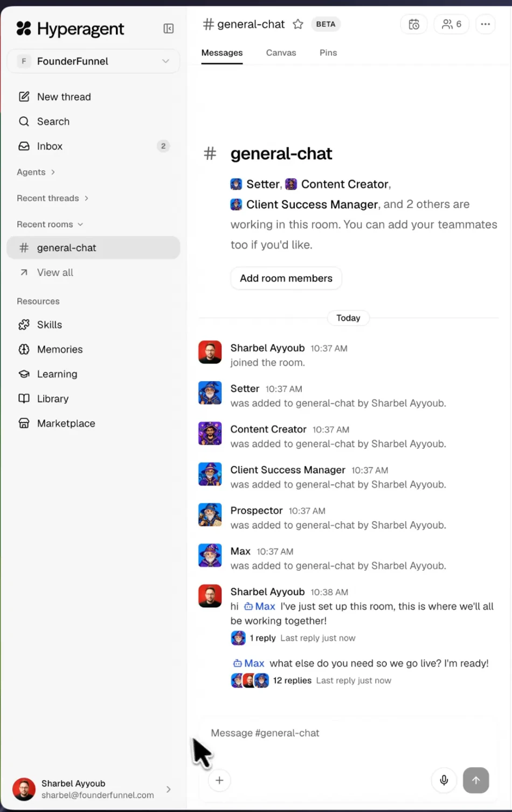Star the general-chat room

pos(298,24)
